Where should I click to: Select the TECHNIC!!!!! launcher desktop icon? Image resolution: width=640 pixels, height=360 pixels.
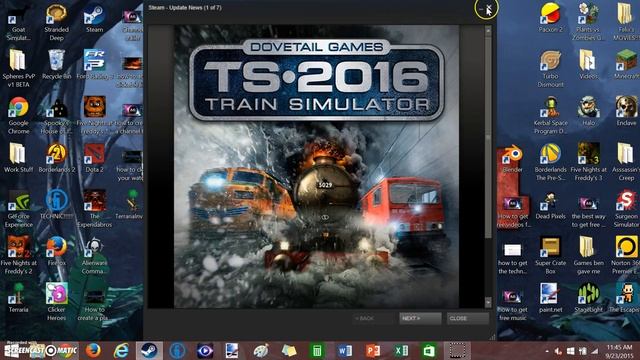pos(56,205)
